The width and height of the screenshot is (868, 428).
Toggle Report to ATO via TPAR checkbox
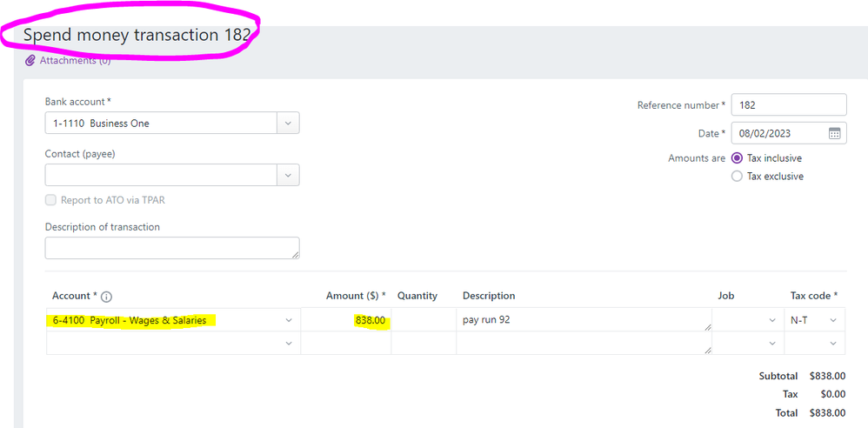click(x=50, y=200)
